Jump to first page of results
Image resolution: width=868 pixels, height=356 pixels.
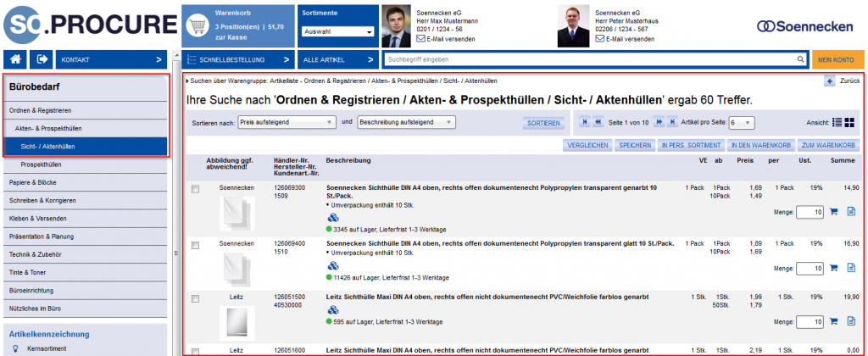(585, 121)
